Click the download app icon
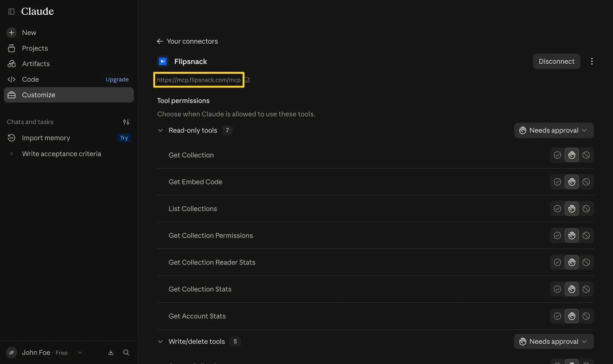Image resolution: width=613 pixels, height=364 pixels. tap(111, 353)
